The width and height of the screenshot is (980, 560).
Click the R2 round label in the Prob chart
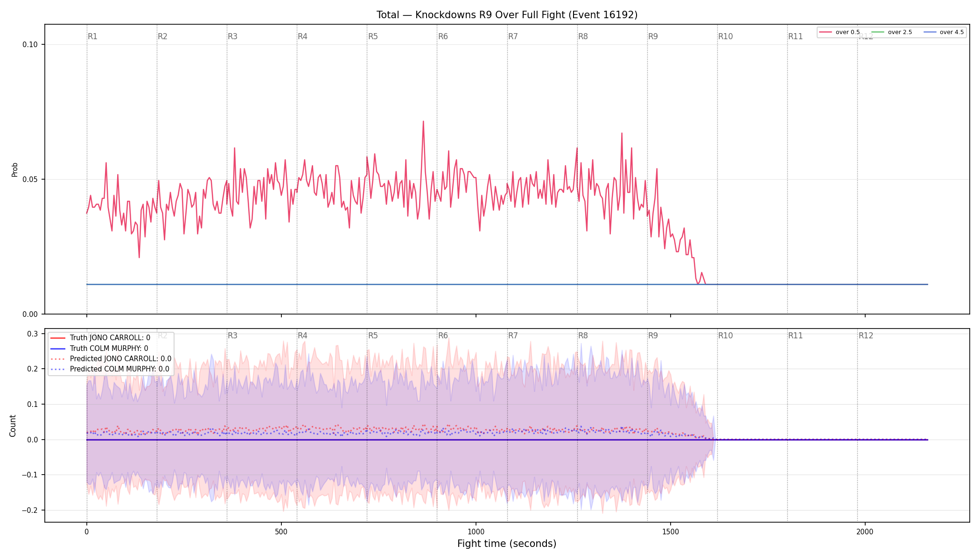click(x=162, y=36)
